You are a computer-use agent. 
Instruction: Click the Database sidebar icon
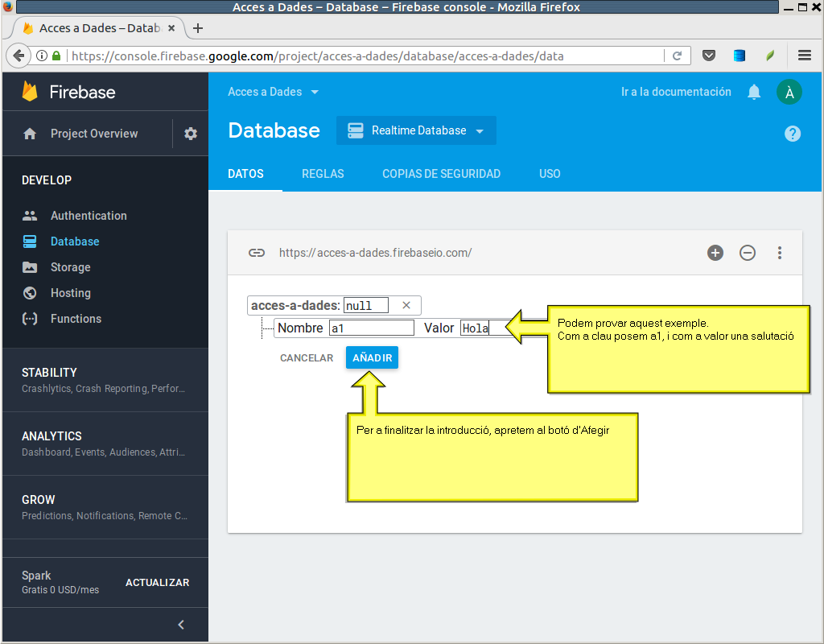[x=30, y=242]
